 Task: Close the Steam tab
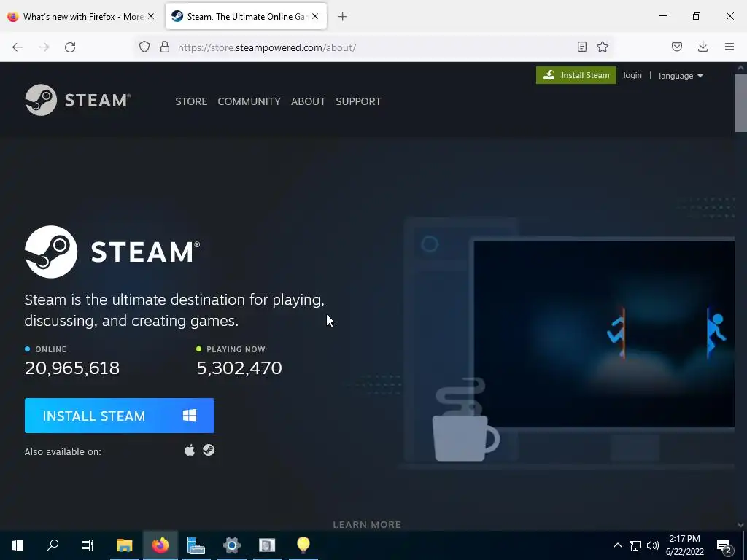315,16
